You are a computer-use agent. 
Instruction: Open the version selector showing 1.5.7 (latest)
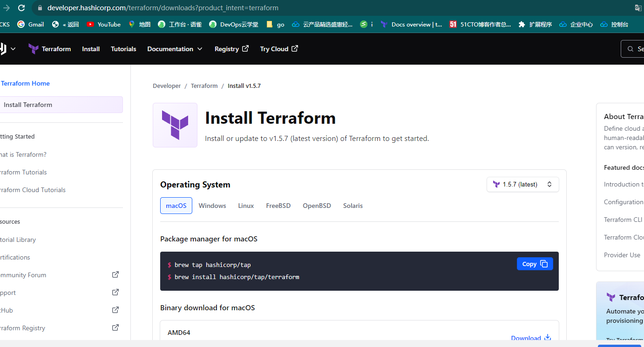[x=522, y=184]
